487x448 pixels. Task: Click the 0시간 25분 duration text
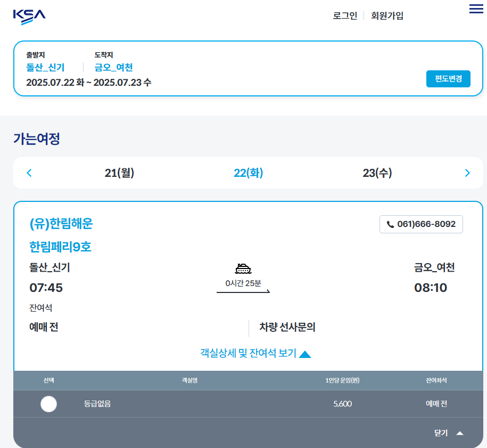pos(243,283)
